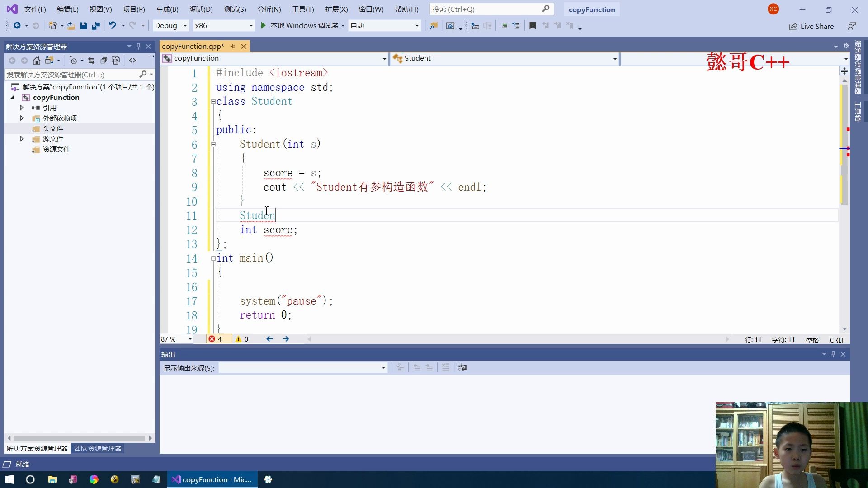The width and height of the screenshot is (868, 488).
Task: Expand the 源文件 folder in Solution Explorer
Action: 21,139
